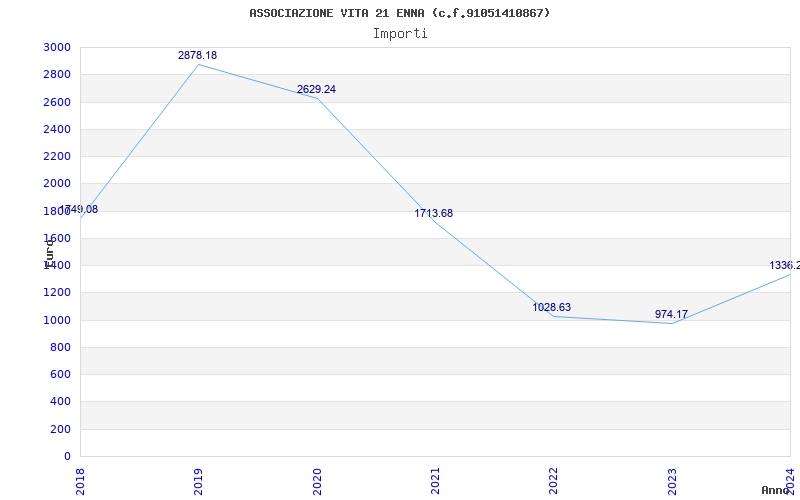Click the y-axis value 2200
Image resolution: width=800 pixels, height=500 pixels.
click(57, 156)
